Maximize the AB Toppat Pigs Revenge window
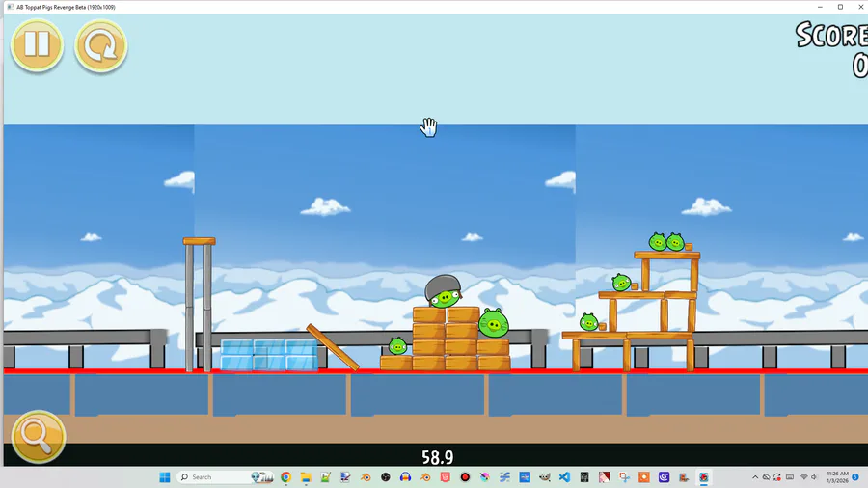 (840, 7)
